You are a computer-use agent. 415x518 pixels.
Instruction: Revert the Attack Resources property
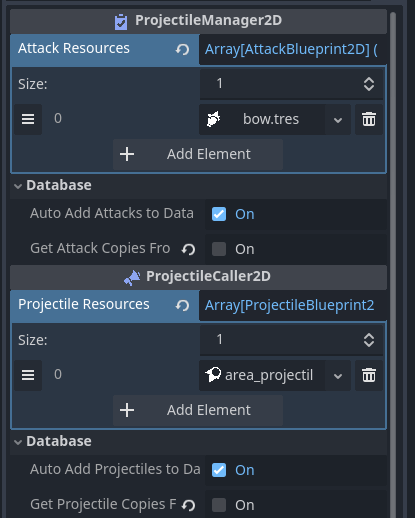point(182,49)
